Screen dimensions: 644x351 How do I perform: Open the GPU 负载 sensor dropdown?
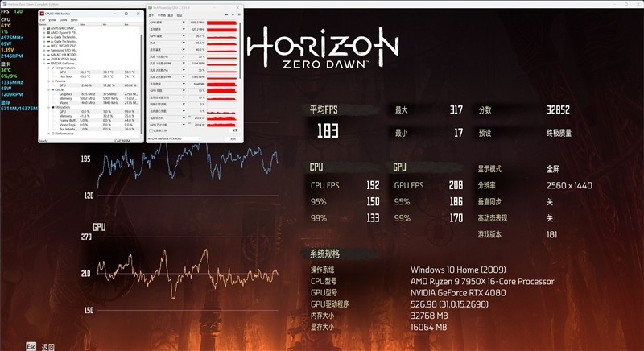(184, 90)
